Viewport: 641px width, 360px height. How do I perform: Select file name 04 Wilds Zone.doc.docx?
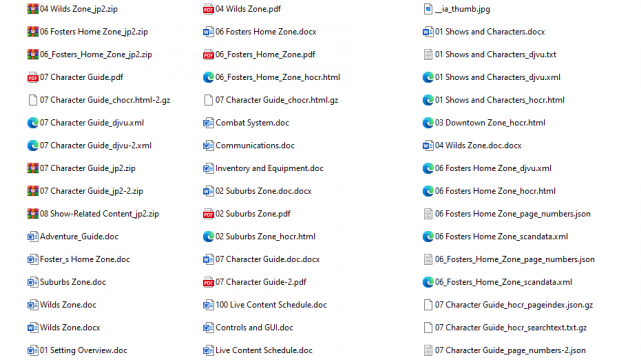click(478, 145)
